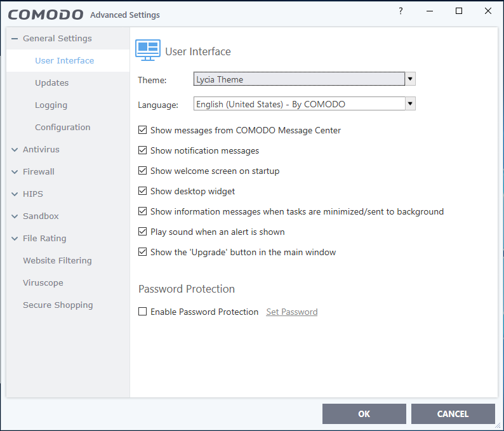Enable Password Protection checkbox
504x431 pixels.
143,312
